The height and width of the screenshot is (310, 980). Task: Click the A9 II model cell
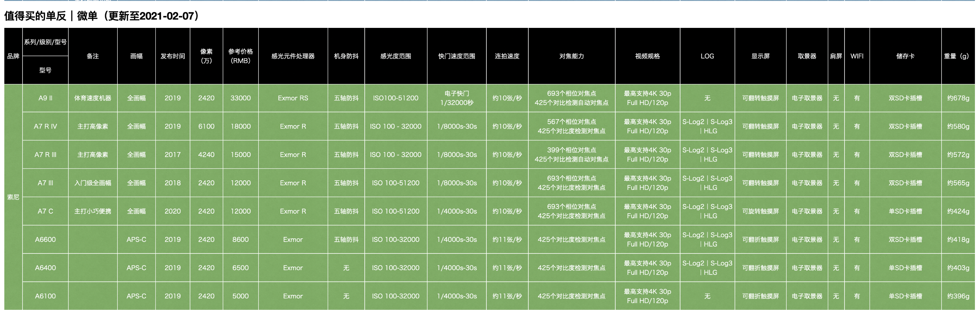45,98
